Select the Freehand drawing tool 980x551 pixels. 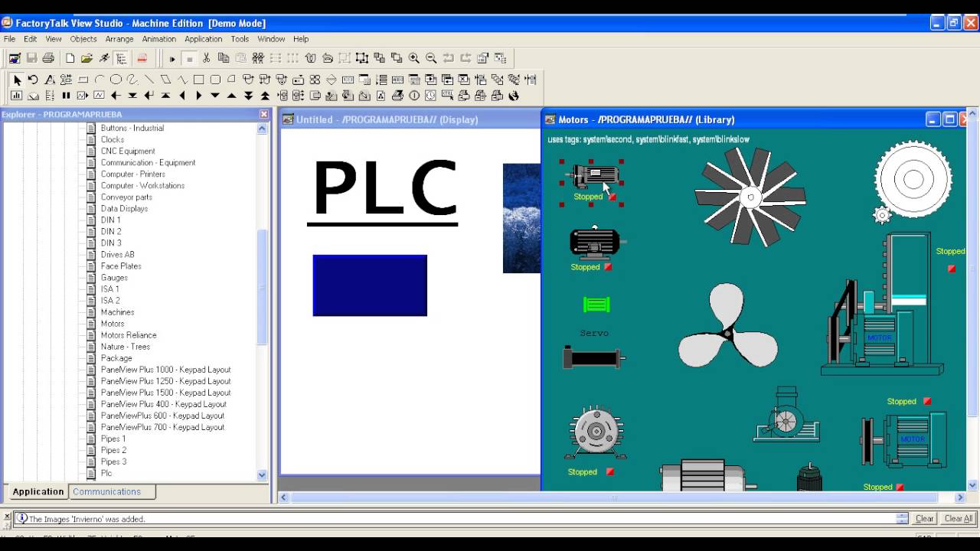132,80
